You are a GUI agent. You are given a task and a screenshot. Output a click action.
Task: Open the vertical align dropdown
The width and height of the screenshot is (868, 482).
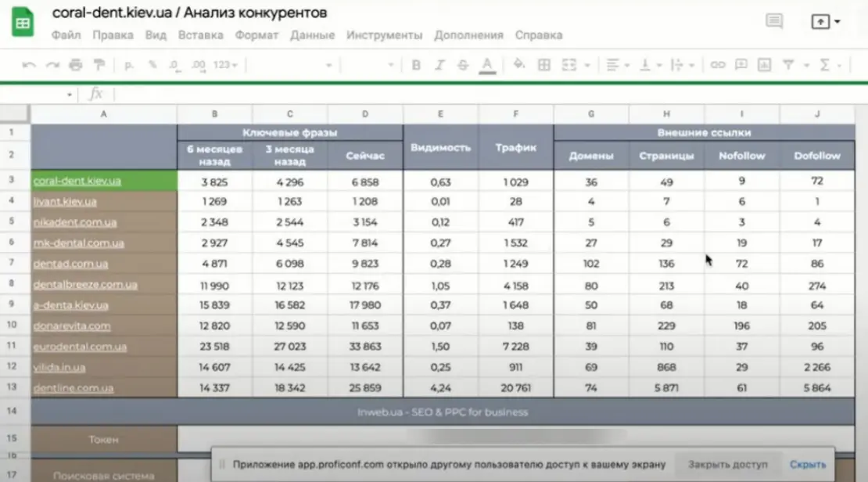point(650,65)
